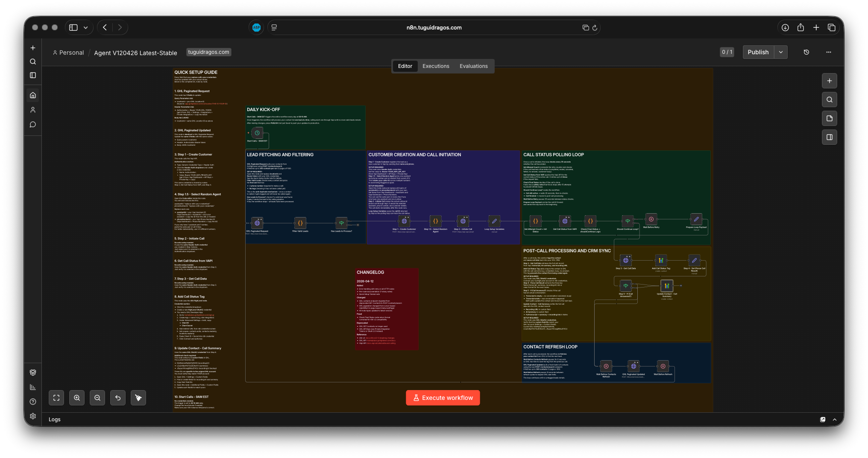The height and width of the screenshot is (458, 868).
Task: Click the Publish button
Action: 758,52
